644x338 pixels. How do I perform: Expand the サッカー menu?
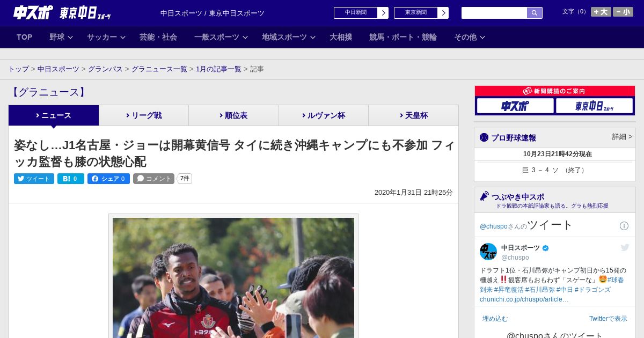tap(106, 37)
